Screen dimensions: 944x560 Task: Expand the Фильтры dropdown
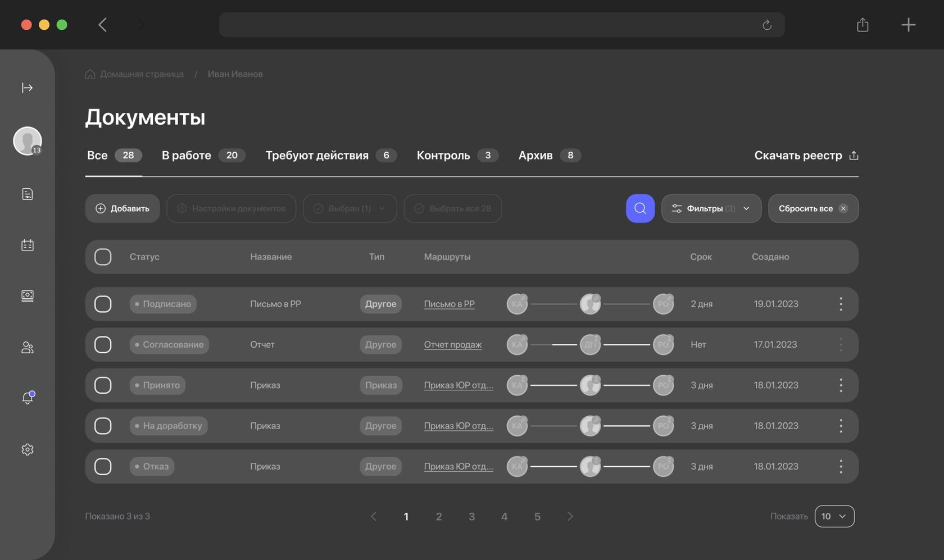point(711,208)
